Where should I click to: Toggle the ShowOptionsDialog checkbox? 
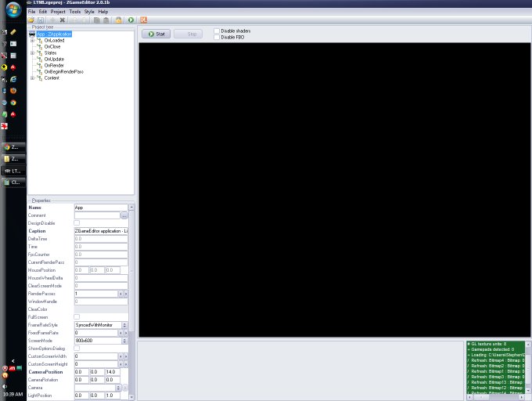pos(77,349)
